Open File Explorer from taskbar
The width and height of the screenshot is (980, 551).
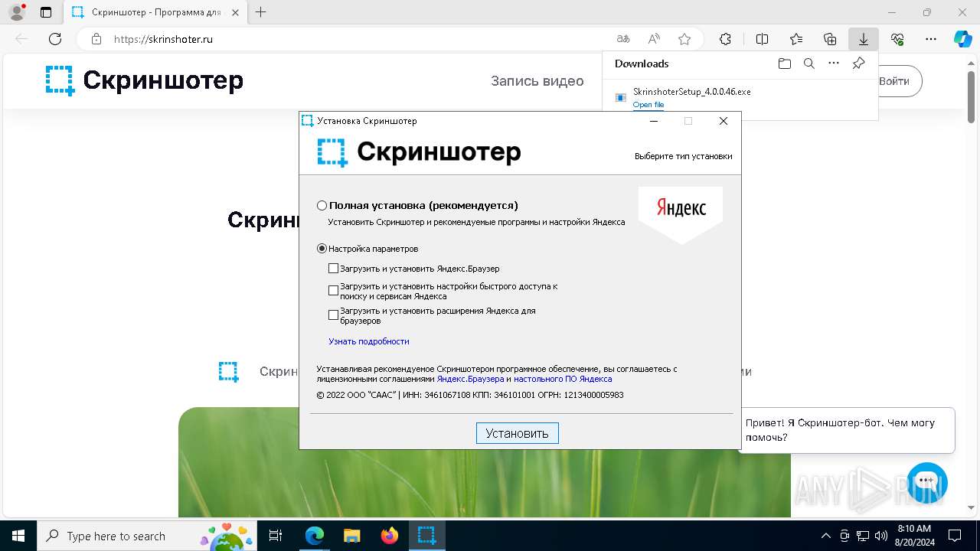[x=352, y=536]
